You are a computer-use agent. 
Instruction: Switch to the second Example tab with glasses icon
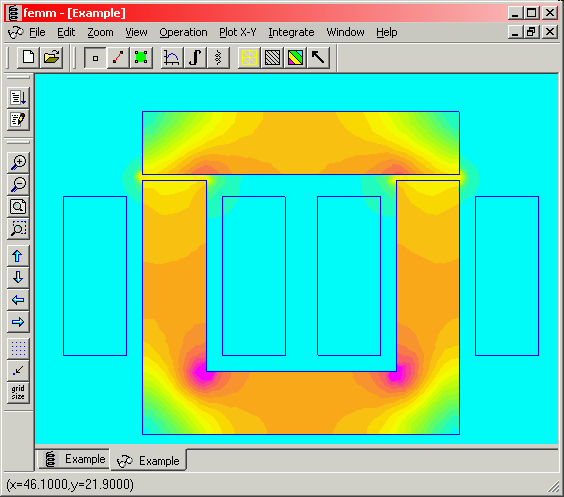tap(148, 460)
